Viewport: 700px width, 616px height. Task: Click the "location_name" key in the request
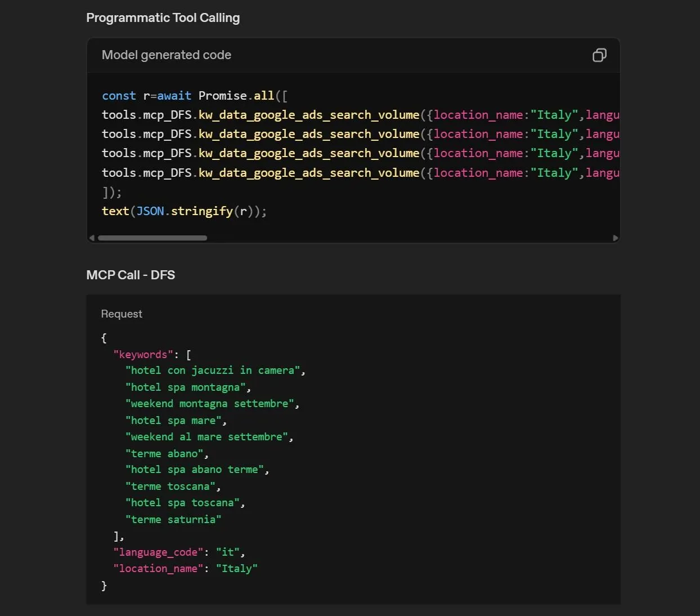(x=158, y=569)
